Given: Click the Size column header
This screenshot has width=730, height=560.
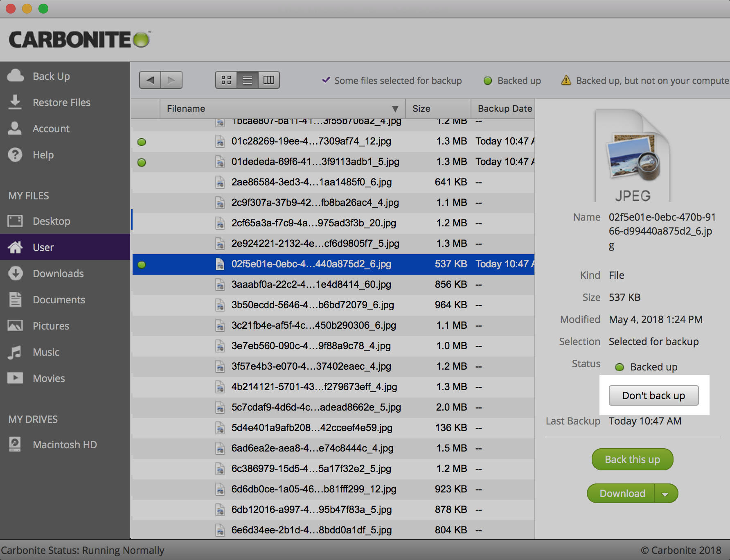Looking at the screenshot, I should (x=421, y=109).
